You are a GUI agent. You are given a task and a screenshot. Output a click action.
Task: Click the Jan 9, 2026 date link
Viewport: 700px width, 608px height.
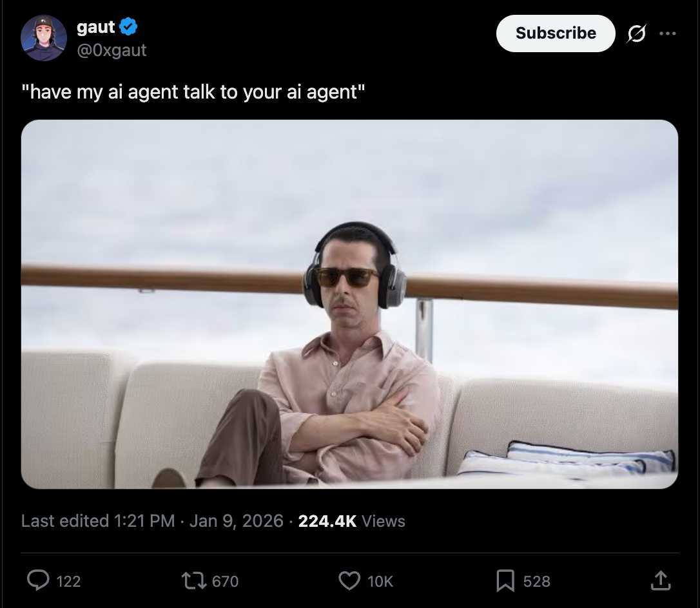pyautogui.click(x=236, y=520)
